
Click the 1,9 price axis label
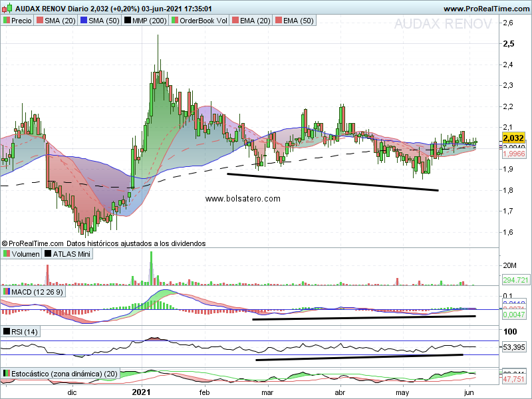coord(508,169)
